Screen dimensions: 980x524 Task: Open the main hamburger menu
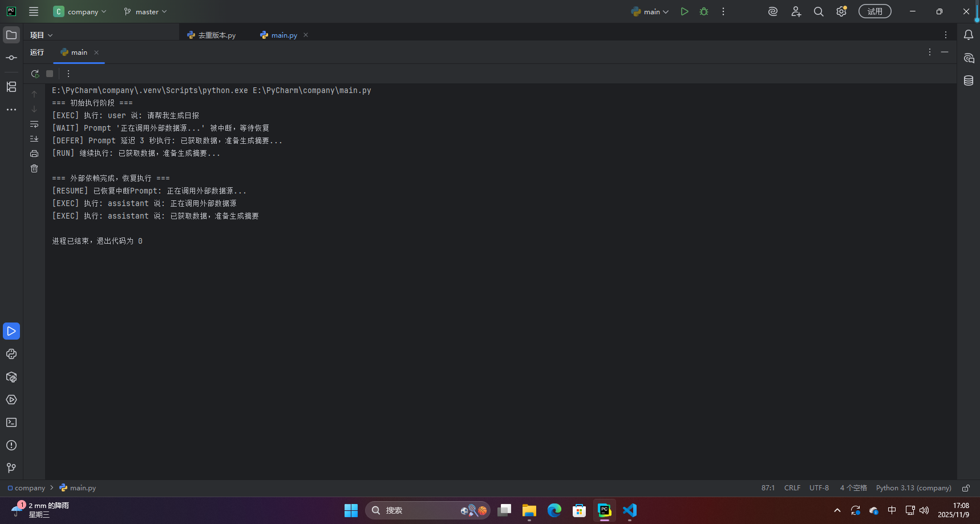pyautogui.click(x=34, y=11)
